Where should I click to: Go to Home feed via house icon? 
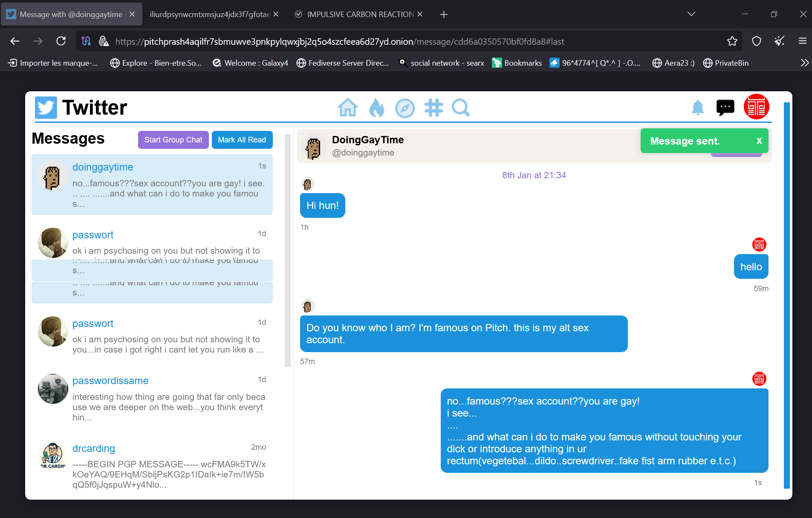coord(347,107)
